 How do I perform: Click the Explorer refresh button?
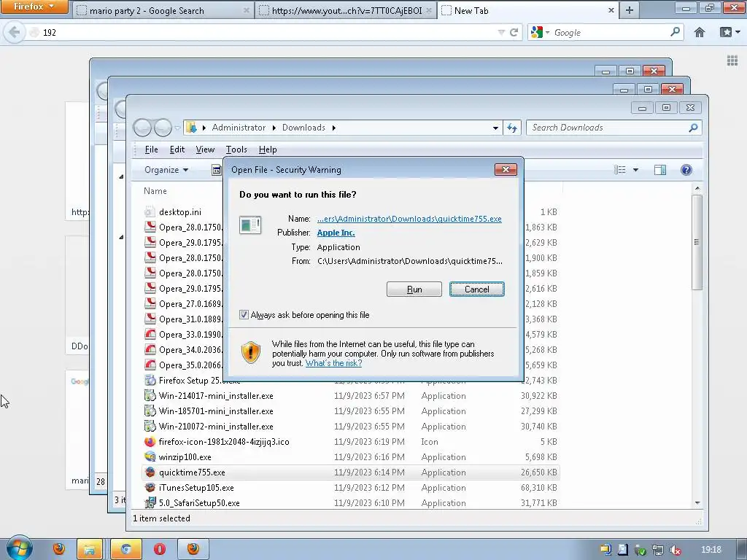[x=512, y=128]
